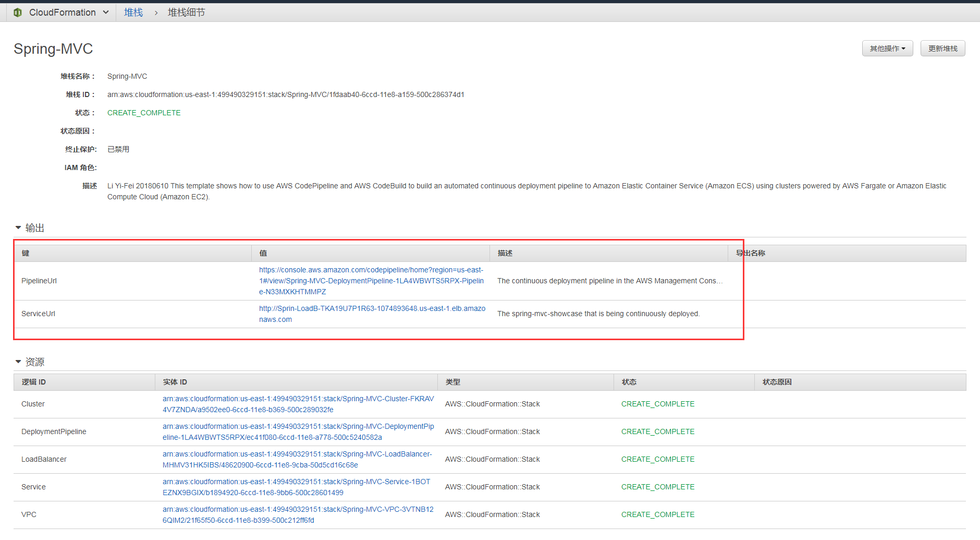This screenshot has height=540, width=980.
Task: Click the 值 column header in outputs
Action: 371,253
